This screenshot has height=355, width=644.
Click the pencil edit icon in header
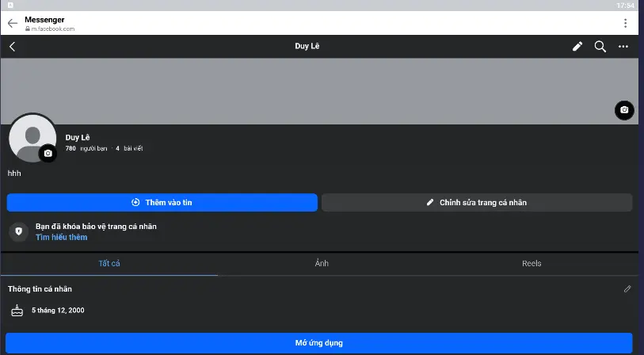point(577,47)
